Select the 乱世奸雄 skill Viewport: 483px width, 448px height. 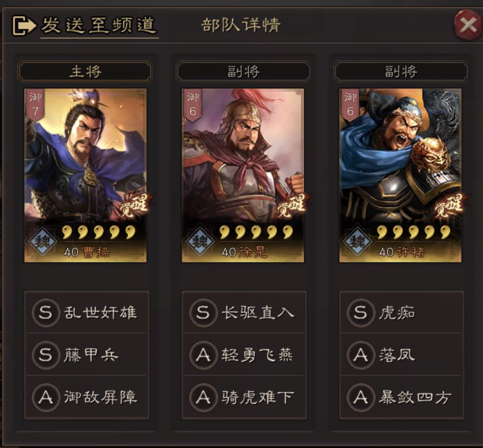tap(86, 312)
